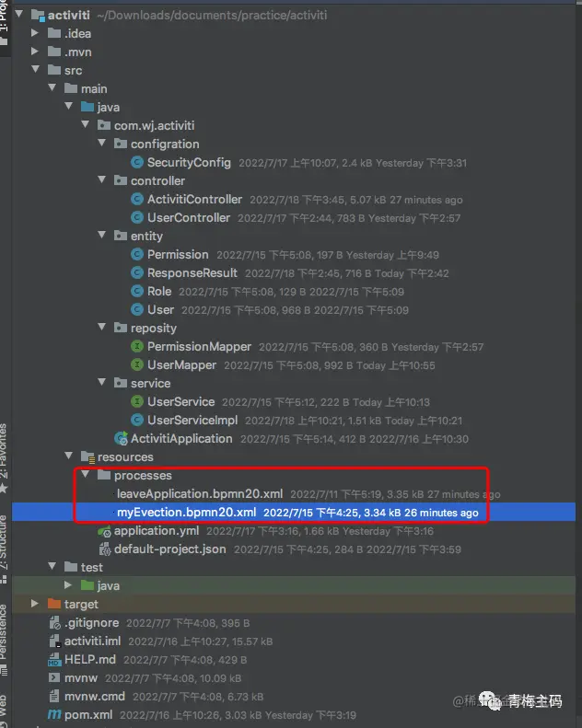Click the UserServiceImpl class icon
582x728 pixels.
coord(137,420)
